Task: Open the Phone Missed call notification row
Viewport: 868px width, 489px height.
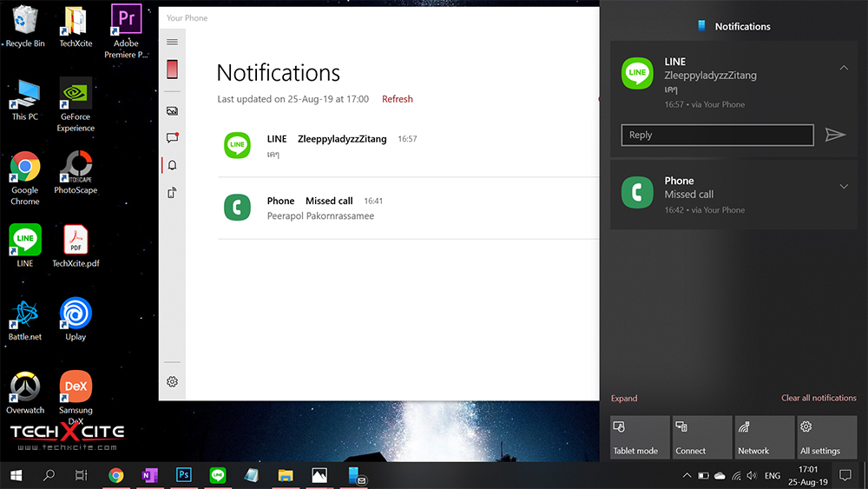Action: click(409, 208)
